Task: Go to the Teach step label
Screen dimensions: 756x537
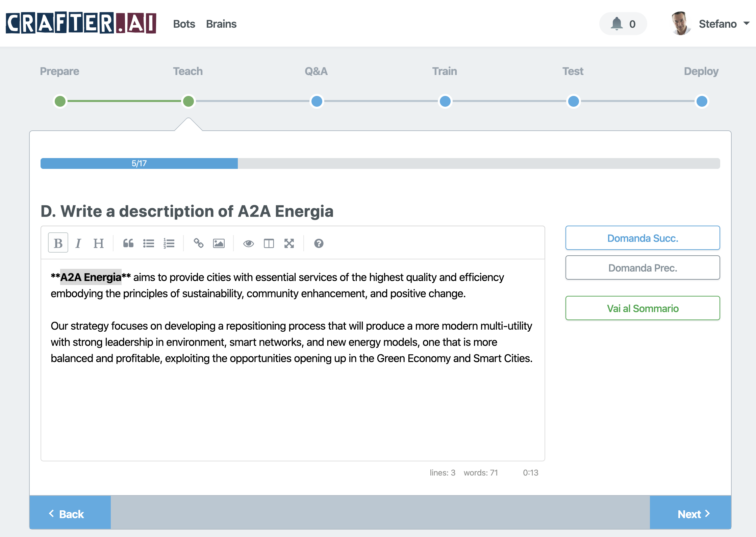Action: [x=188, y=71]
